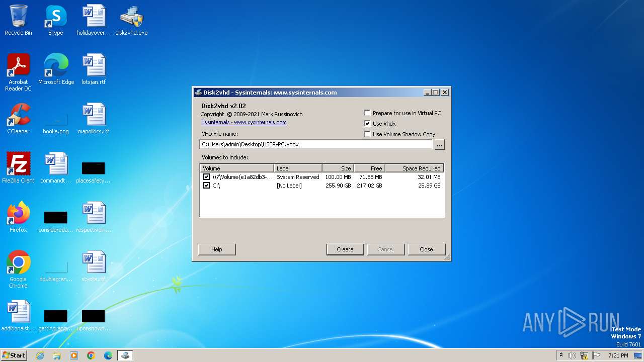Open Google Chrome desktop shortcut
Image resolution: width=644 pixels, height=362 pixels.
[18, 269]
